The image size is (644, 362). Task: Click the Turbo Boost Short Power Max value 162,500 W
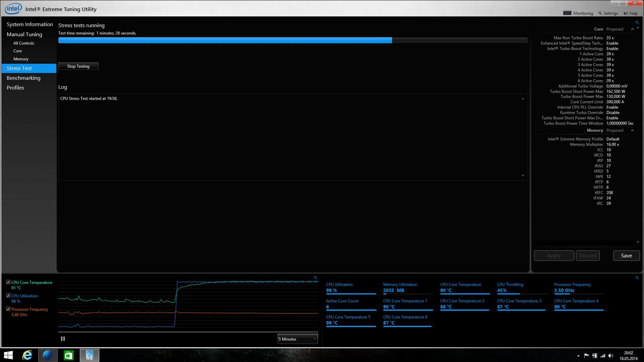tap(615, 91)
